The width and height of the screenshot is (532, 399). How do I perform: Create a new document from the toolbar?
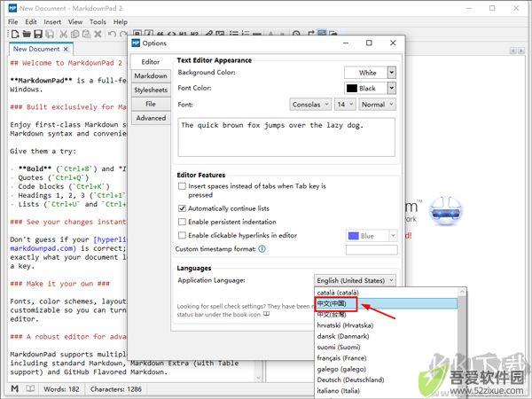[15, 34]
